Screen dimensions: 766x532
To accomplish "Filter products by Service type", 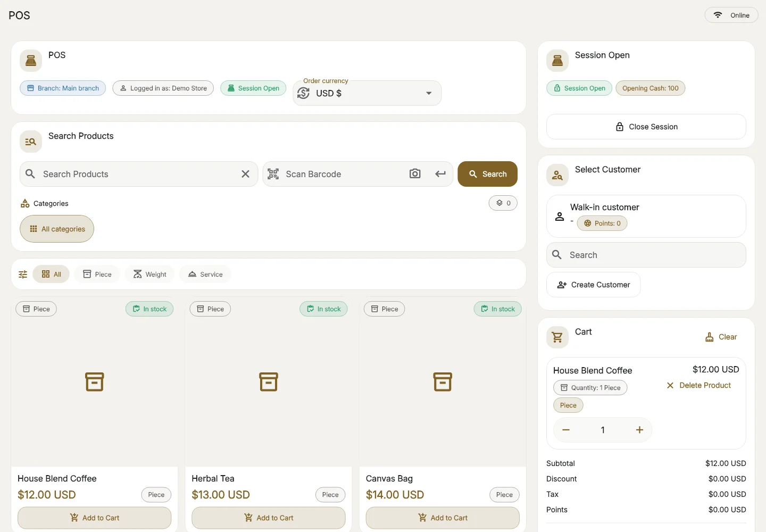I will pyautogui.click(x=205, y=275).
